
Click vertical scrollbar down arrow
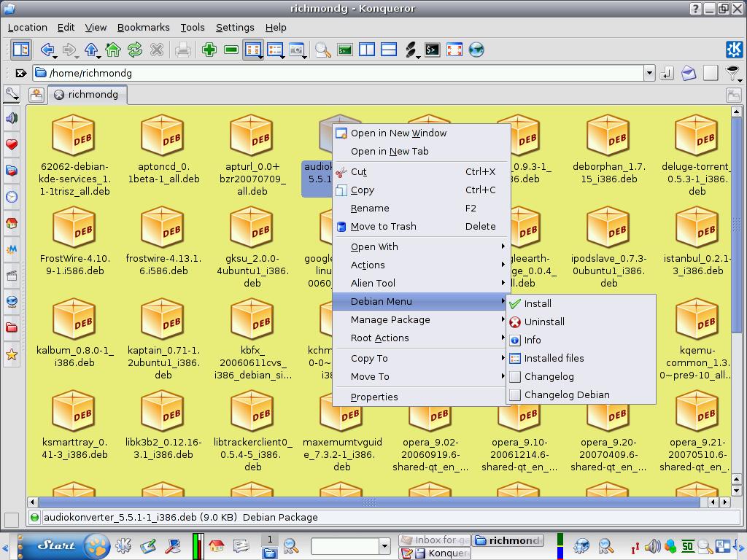(736, 491)
